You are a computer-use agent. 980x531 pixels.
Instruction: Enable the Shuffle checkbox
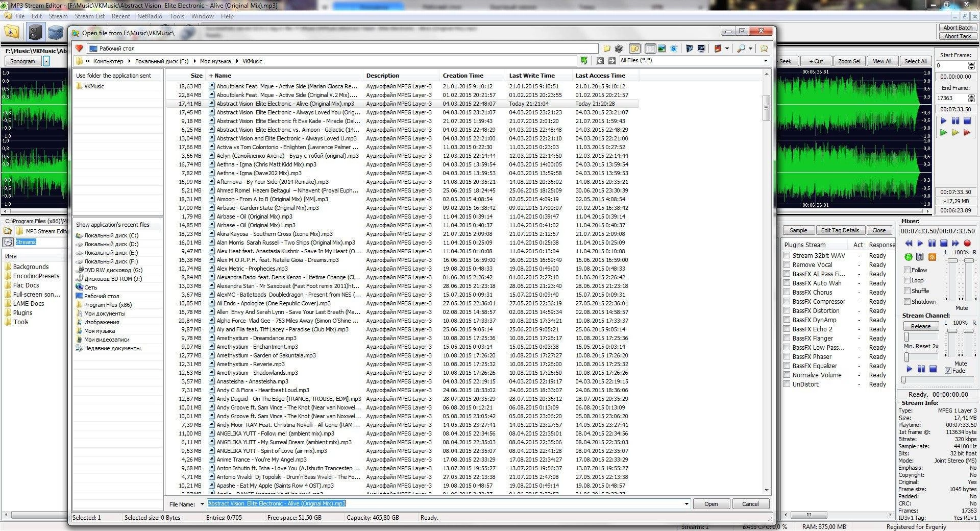(x=908, y=291)
